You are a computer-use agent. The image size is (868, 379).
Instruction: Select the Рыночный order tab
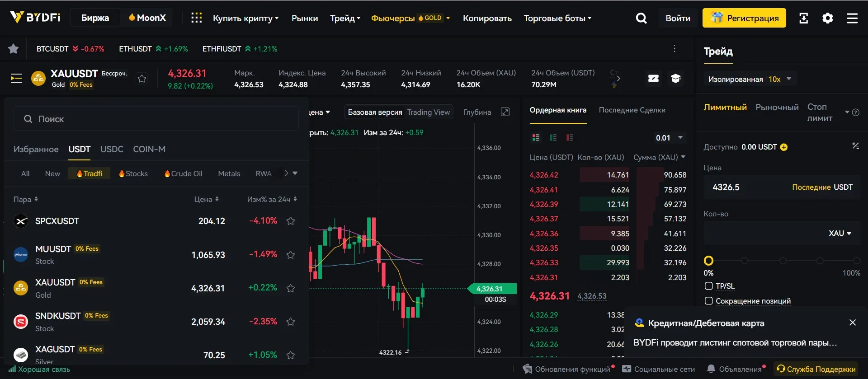(777, 107)
